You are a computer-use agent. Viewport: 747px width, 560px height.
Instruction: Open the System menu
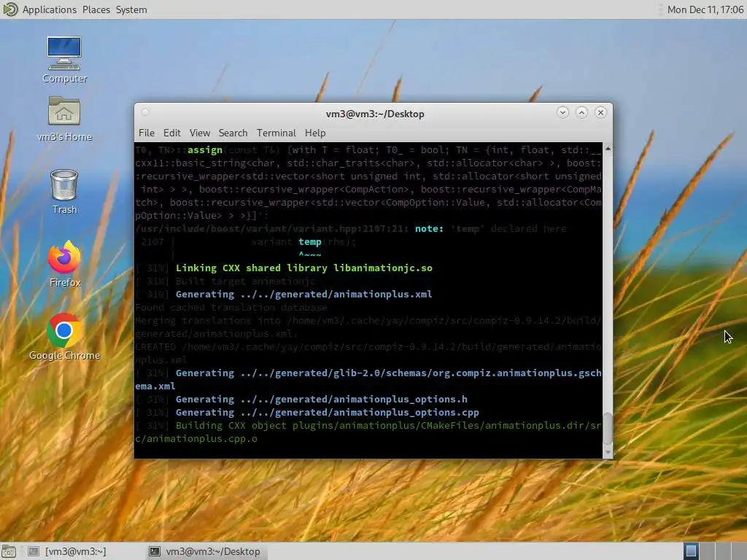pos(131,9)
